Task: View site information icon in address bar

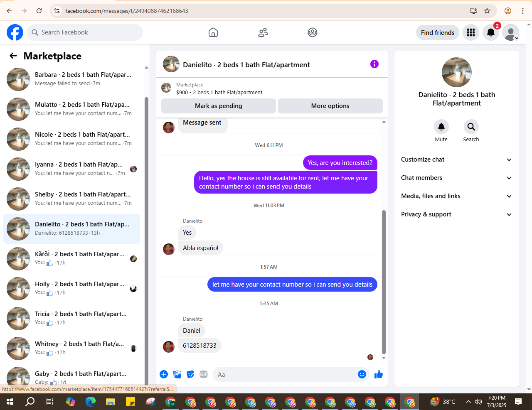Action: [x=57, y=11]
